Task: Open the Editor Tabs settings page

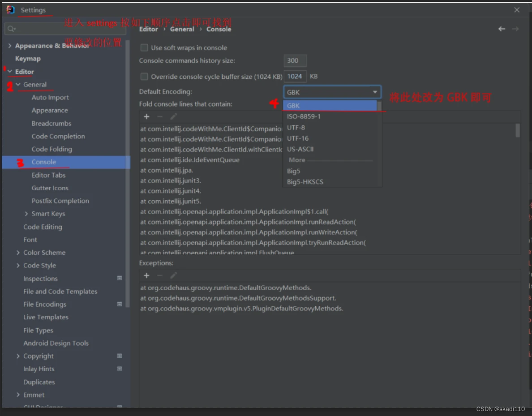Action: (48, 175)
